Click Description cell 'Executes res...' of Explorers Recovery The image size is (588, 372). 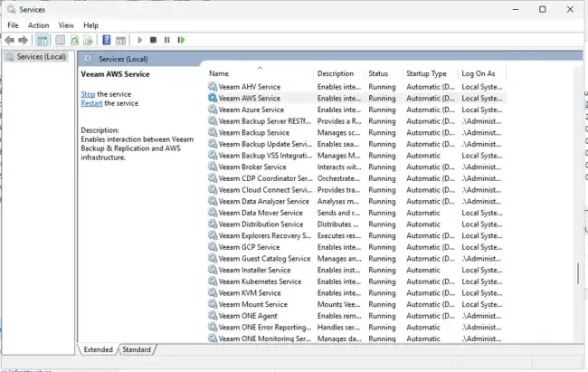tap(339, 235)
